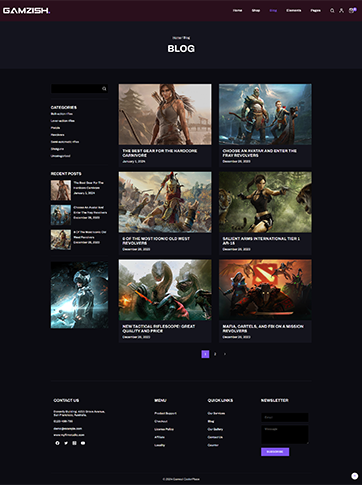Open the Elements menu item
Viewport: 362px width, 485px height.
tap(294, 11)
